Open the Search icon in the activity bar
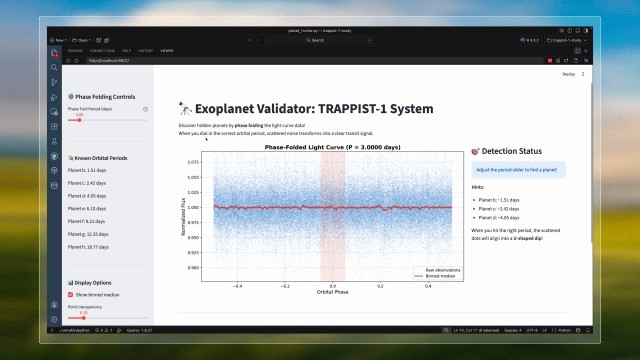This screenshot has height=360, width=640. click(54, 67)
